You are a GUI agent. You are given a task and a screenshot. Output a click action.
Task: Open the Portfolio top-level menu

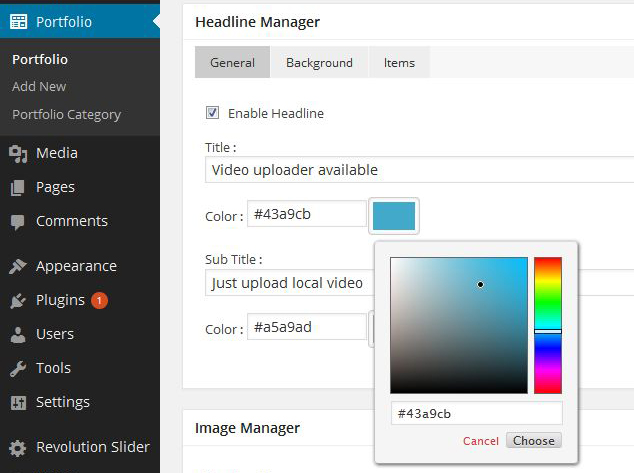[80, 21]
